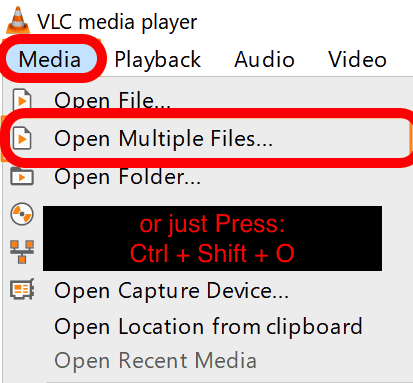The width and height of the screenshot is (413, 383).
Task: Open the Audio menu
Action: click(264, 60)
